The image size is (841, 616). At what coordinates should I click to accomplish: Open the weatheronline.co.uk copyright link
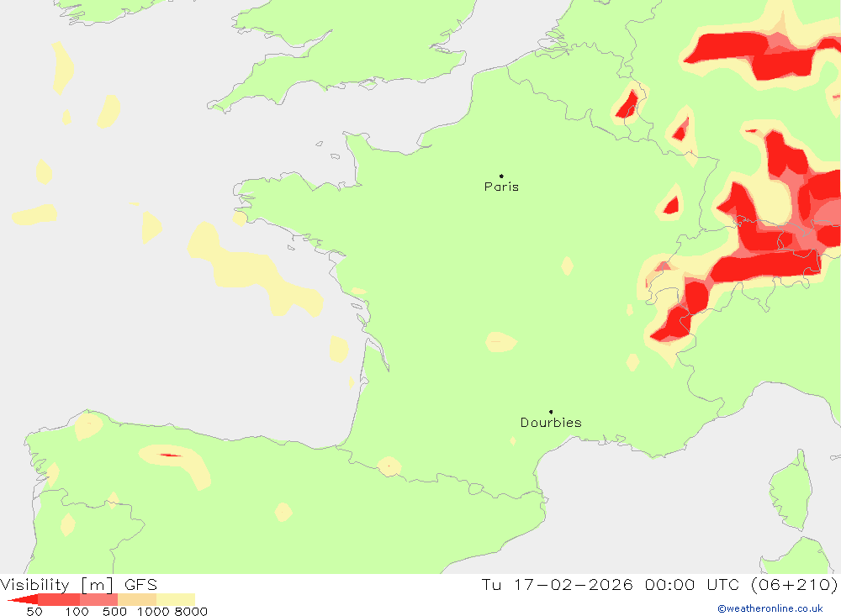point(770,608)
